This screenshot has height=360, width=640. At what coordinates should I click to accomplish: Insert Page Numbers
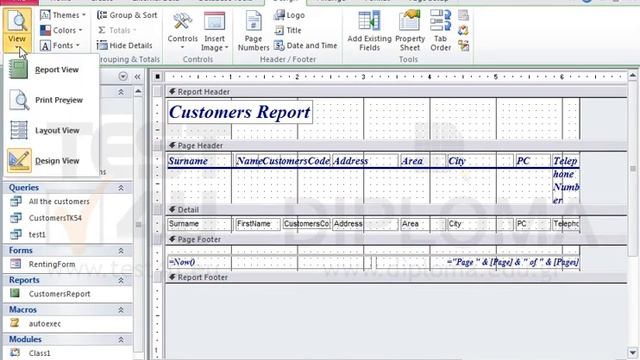pos(253,31)
